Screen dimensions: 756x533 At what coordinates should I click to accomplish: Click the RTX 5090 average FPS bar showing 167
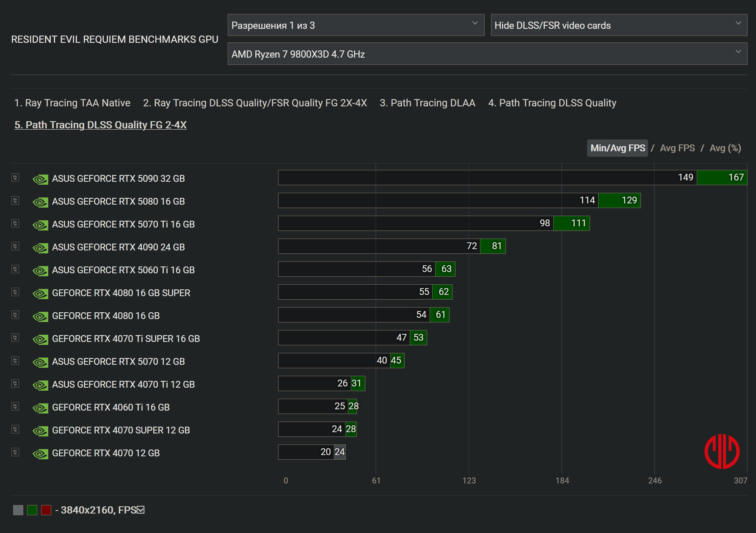[722, 178]
